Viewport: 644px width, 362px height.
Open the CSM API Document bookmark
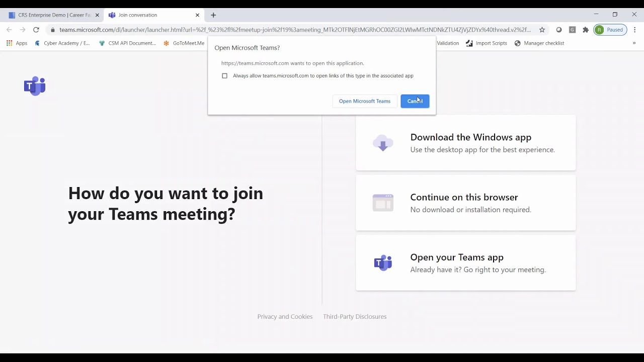click(127, 43)
